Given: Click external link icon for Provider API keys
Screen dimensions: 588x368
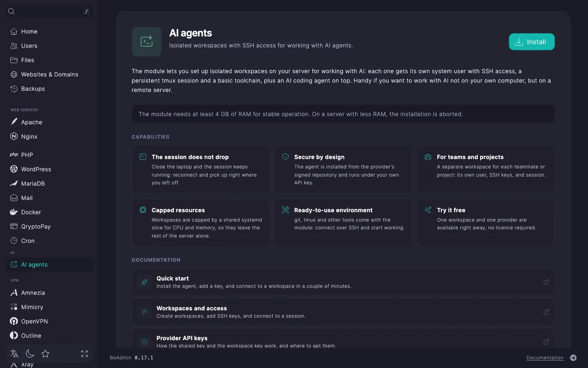Looking at the screenshot, I should pyautogui.click(x=546, y=342).
